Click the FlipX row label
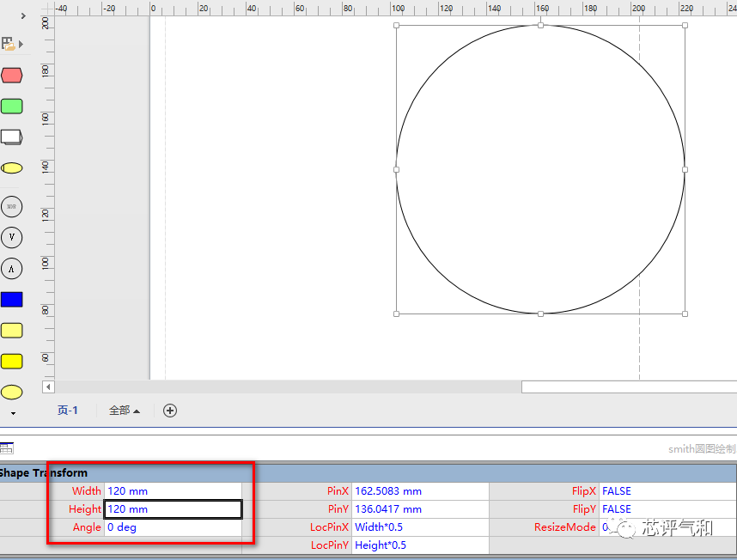 coord(584,491)
